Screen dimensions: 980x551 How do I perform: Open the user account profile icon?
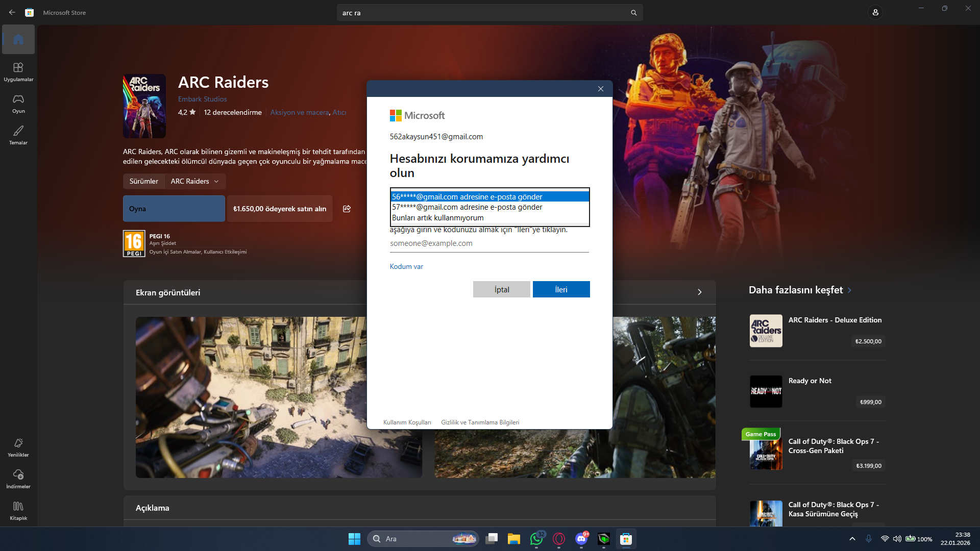875,12
